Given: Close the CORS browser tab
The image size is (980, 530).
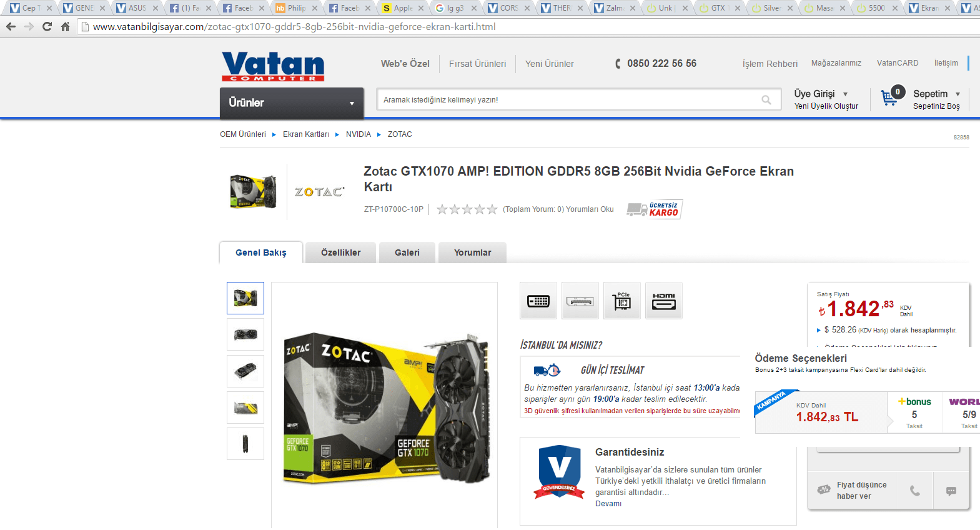Looking at the screenshot, I should tap(527, 8).
